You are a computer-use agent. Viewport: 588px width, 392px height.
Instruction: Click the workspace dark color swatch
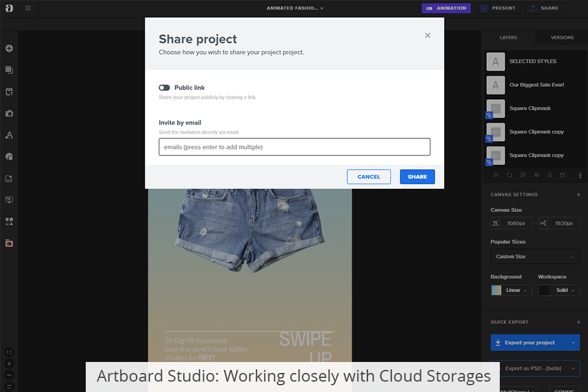point(544,290)
